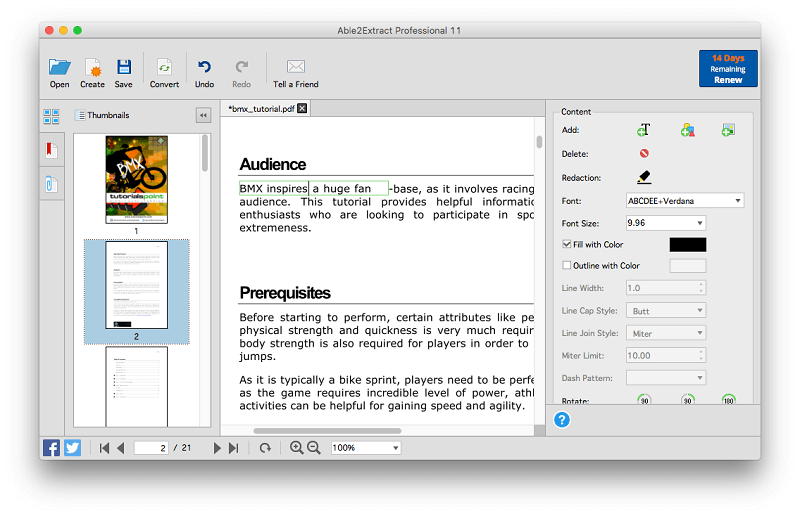Go to the first page

104,448
